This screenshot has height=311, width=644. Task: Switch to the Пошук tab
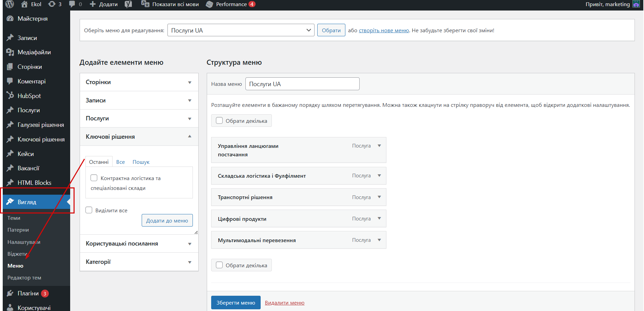141,162
